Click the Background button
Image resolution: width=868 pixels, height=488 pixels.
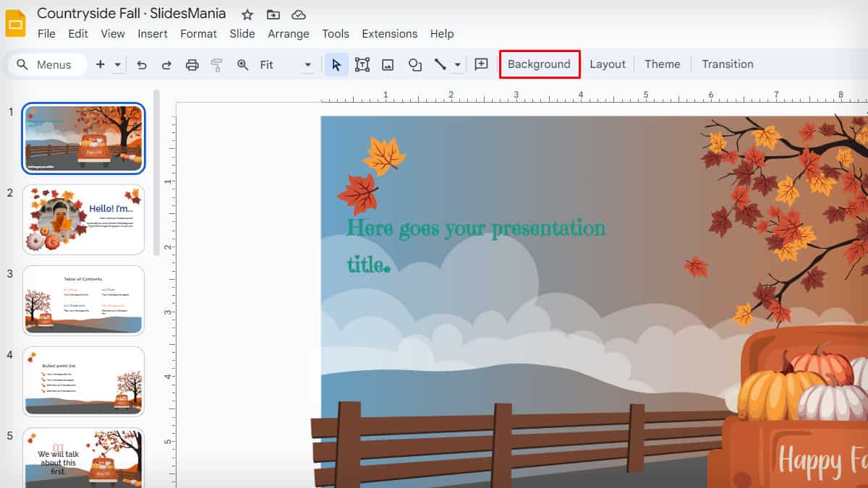[x=540, y=64]
